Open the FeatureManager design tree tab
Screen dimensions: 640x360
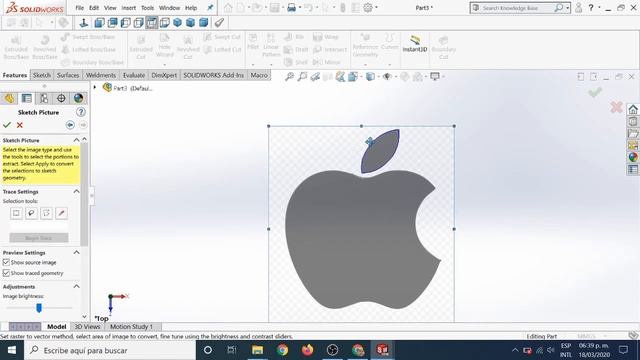[x=9, y=98]
